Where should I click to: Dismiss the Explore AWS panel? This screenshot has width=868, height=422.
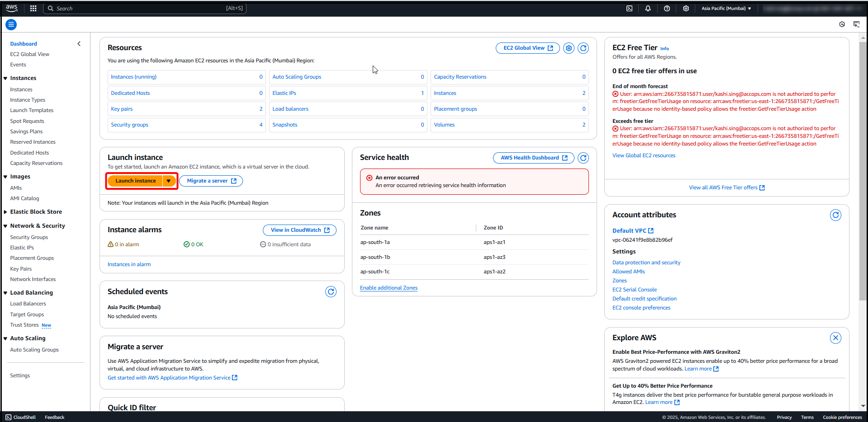pos(835,338)
